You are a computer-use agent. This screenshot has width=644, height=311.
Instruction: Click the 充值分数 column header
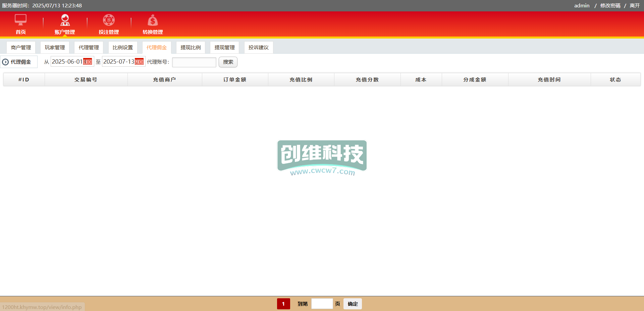[367, 79]
